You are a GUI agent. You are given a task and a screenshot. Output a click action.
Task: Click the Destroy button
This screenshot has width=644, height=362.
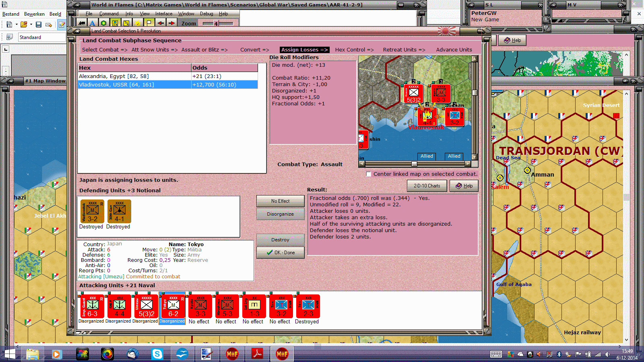[280, 240]
